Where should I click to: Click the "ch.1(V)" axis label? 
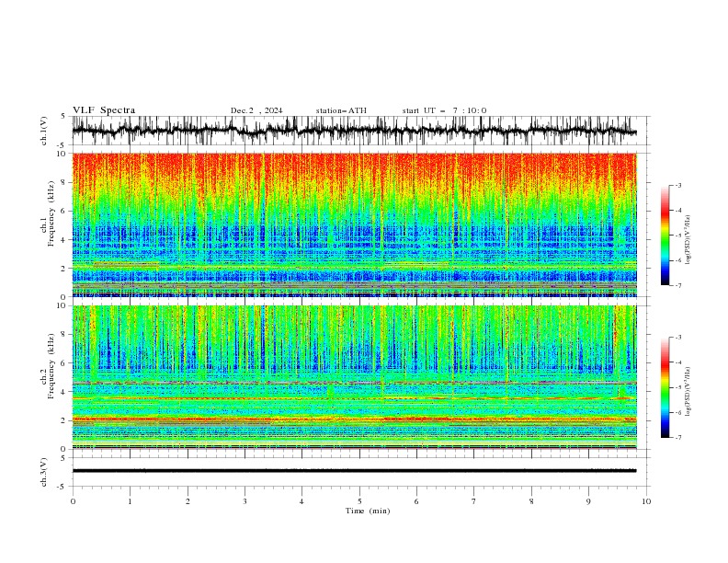44,131
